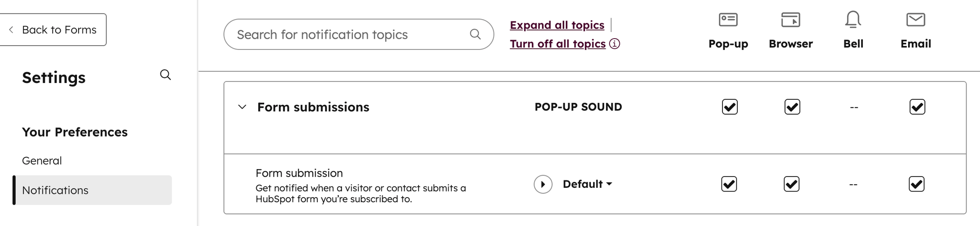The image size is (980, 226).
Task: Go back via Back to Forms button
Action: click(x=52, y=29)
